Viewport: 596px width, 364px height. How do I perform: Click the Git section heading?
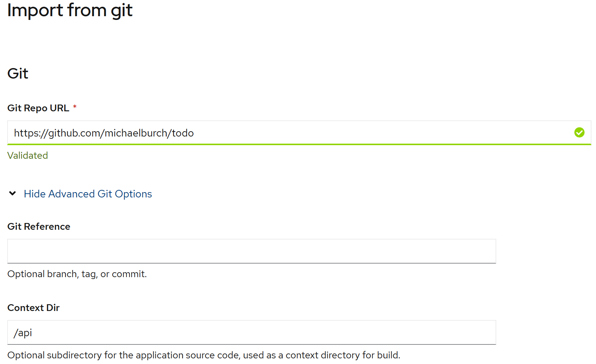click(18, 74)
